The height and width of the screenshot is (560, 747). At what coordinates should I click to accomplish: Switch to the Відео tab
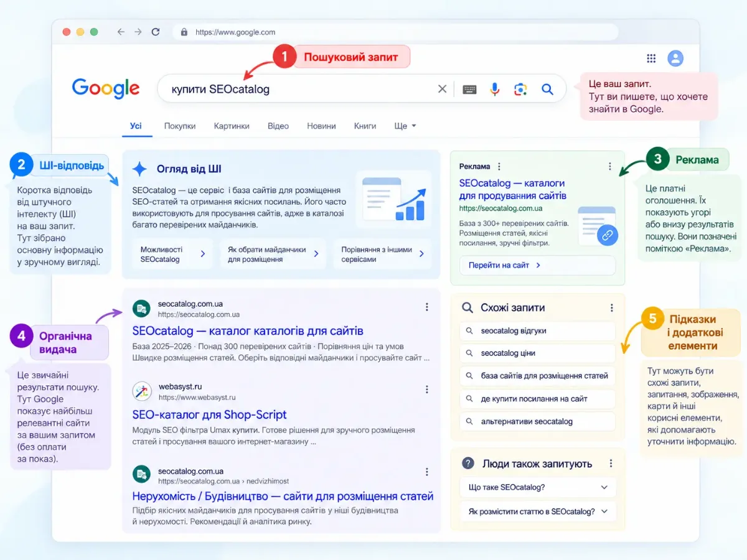coord(278,126)
